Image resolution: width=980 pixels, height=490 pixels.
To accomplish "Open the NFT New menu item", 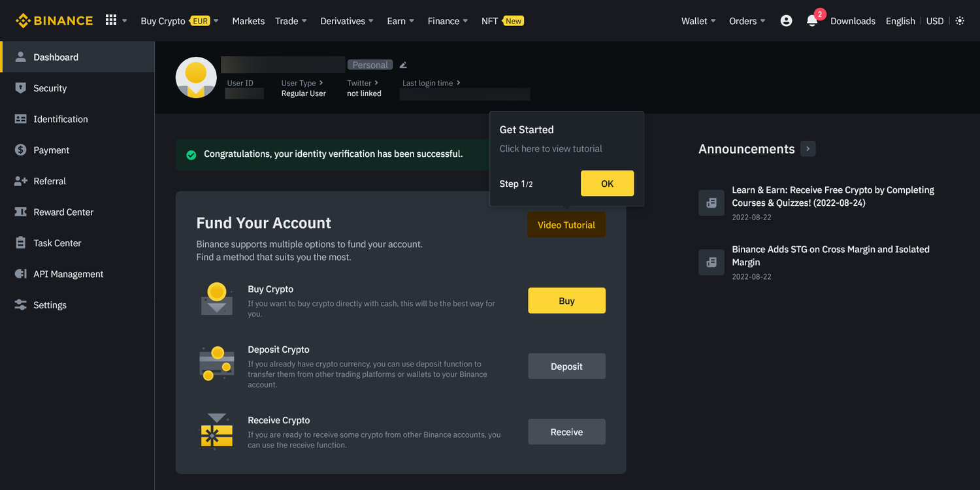I will click(502, 21).
